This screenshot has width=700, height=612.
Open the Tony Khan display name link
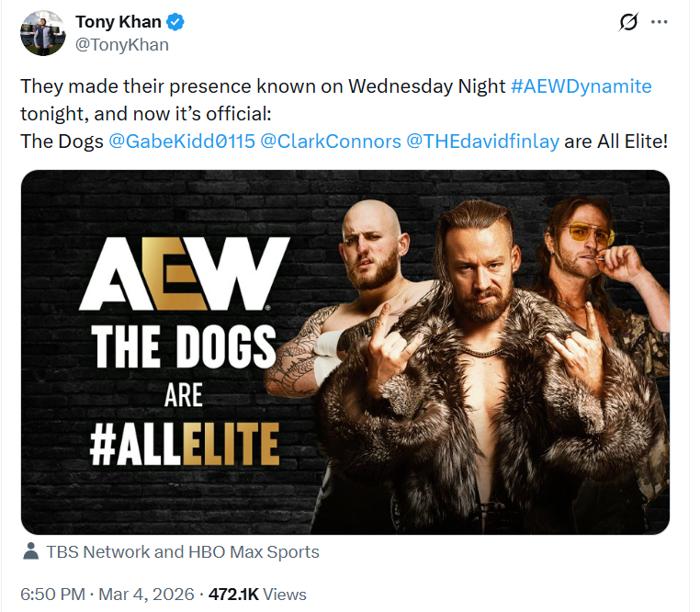(119, 22)
